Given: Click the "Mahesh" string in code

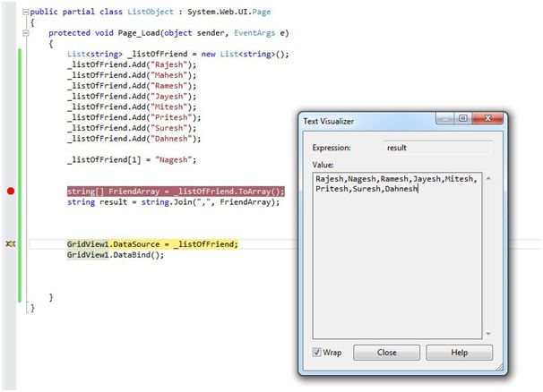Looking at the screenshot, I should pos(168,75).
